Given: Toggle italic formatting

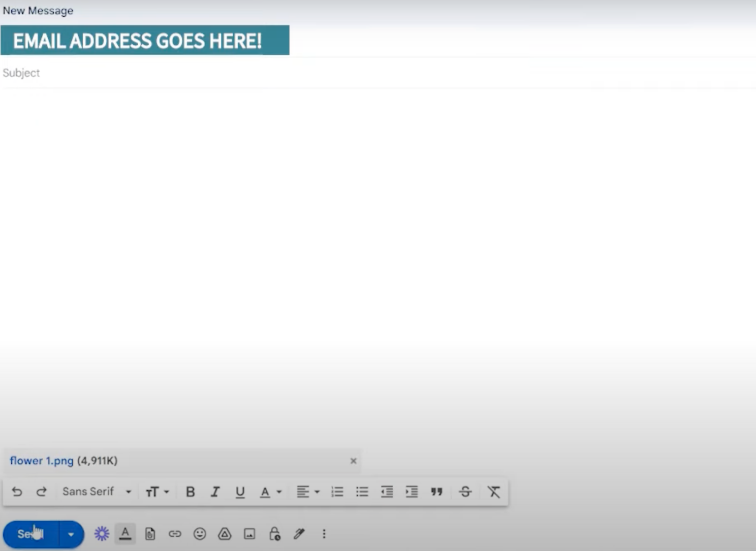Looking at the screenshot, I should (x=215, y=491).
